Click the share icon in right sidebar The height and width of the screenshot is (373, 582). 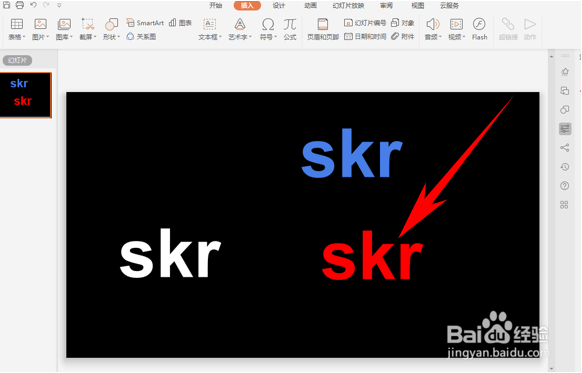[x=565, y=148]
